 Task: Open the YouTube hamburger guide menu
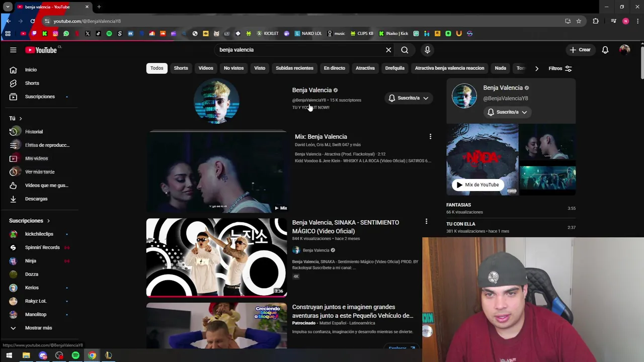click(13, 50)
